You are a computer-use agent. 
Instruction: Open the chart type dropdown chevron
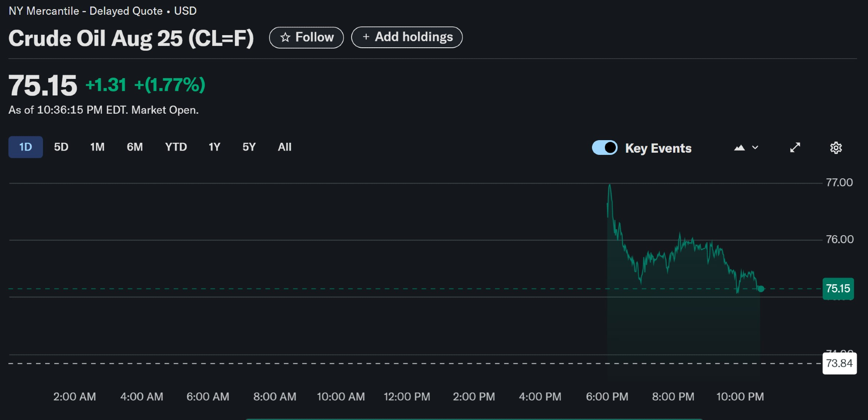coord(755,148)
